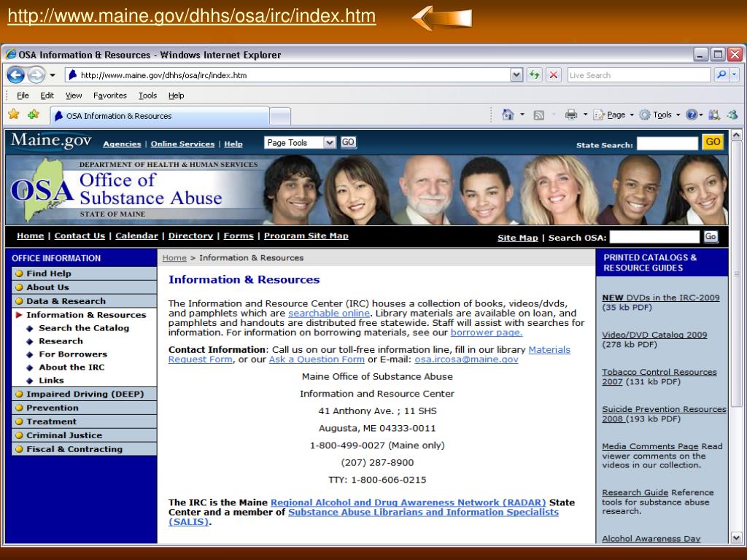This screenshot has height=560, width=747.
Task: Open the Favorites menu
Action: click(x=110, y=96)
